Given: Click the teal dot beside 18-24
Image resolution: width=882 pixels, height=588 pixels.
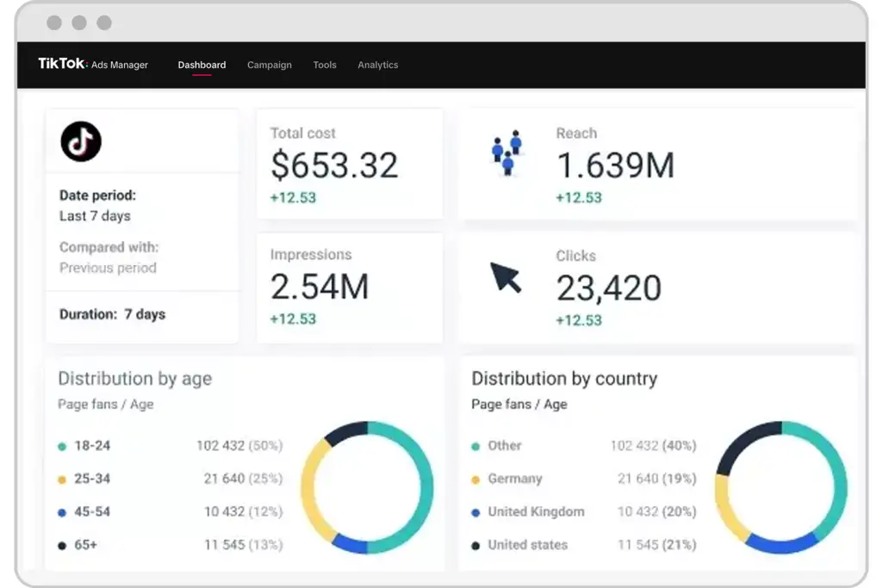Looking at the screenshot, I should pyautogui.click(x=62, y=446).
